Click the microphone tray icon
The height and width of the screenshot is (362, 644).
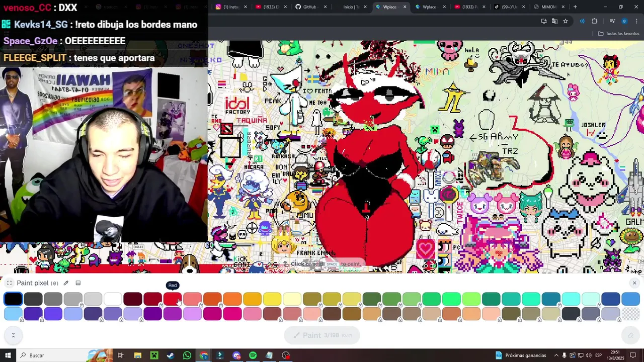(565, 355)
